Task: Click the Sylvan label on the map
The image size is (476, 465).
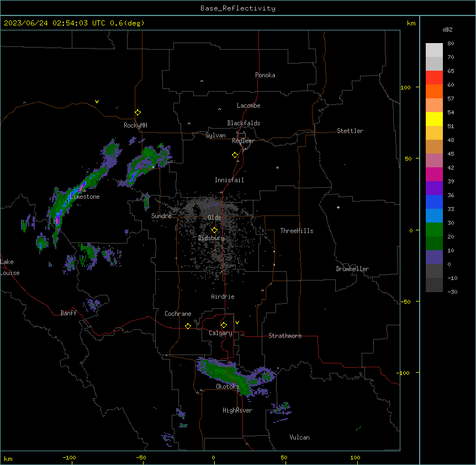Action: coord(215,135)
